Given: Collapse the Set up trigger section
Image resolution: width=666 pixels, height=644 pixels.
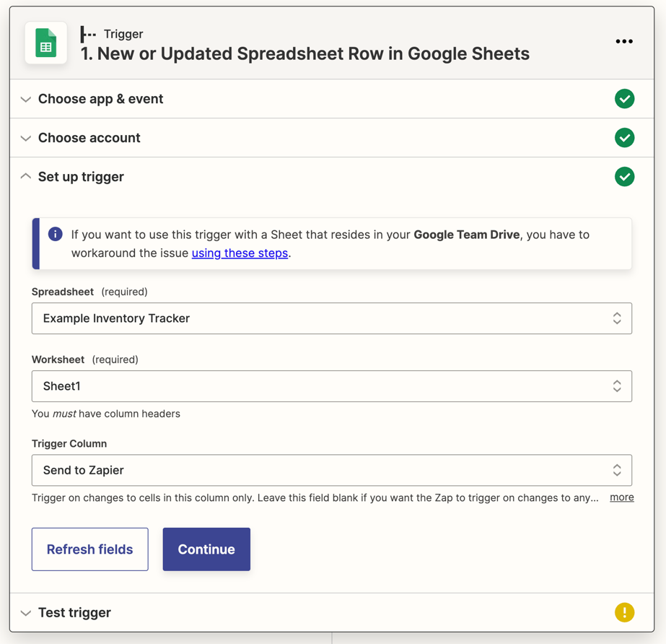Looking at the screenshot, I should 26,176.
